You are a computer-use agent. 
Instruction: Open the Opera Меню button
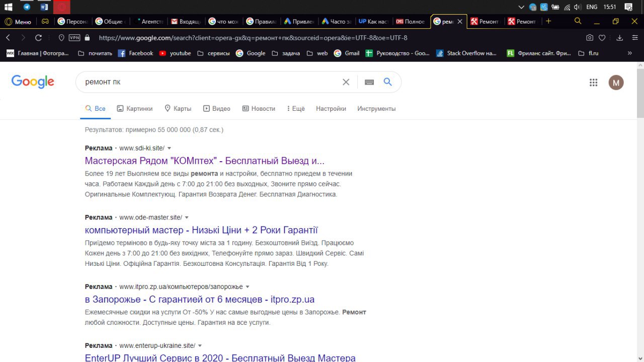[x=18, y=22]
